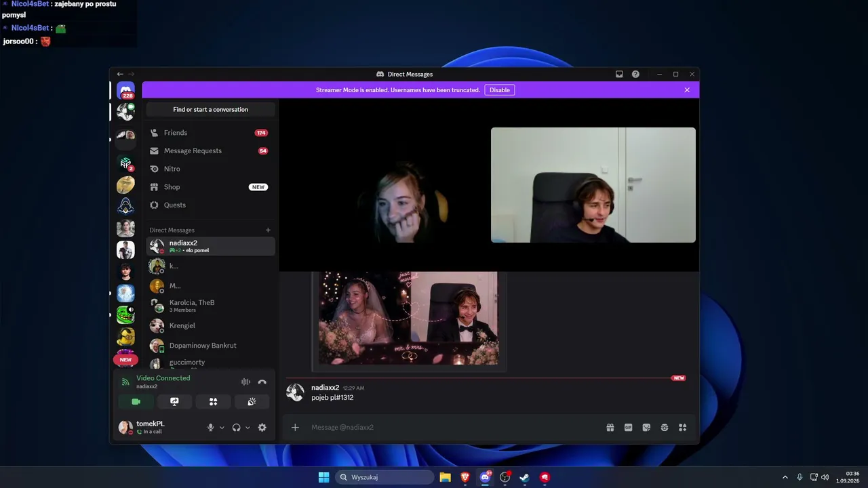This screenshot has height=488, width=868.
Task: Click the Wyszukaj taskbar search box
Action: point(384,477)
